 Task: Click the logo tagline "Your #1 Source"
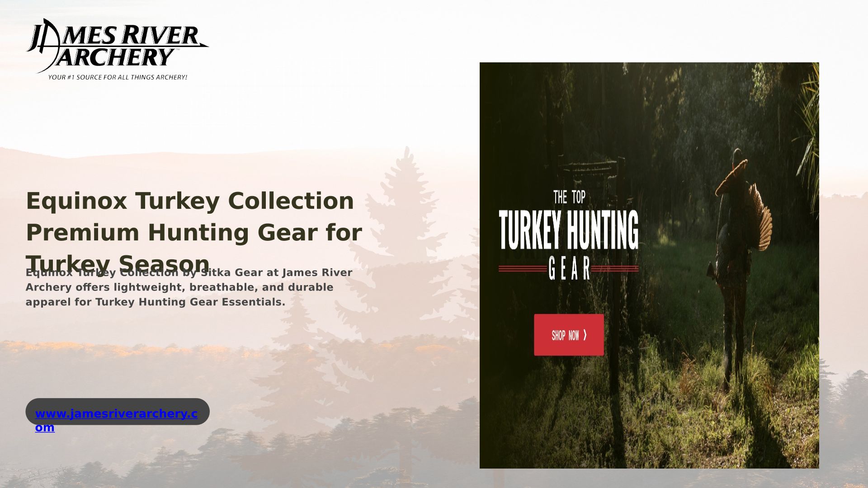tap(118, 77)
